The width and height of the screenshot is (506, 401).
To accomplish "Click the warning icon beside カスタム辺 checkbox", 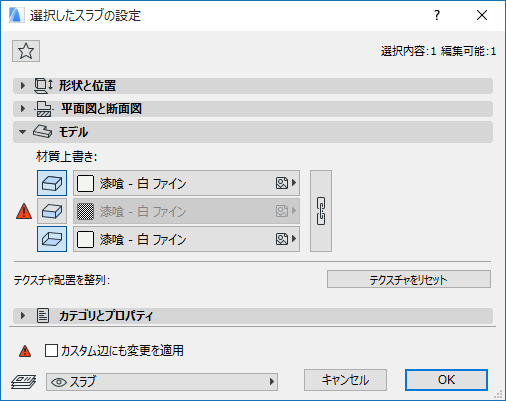I will coord(25,351).
